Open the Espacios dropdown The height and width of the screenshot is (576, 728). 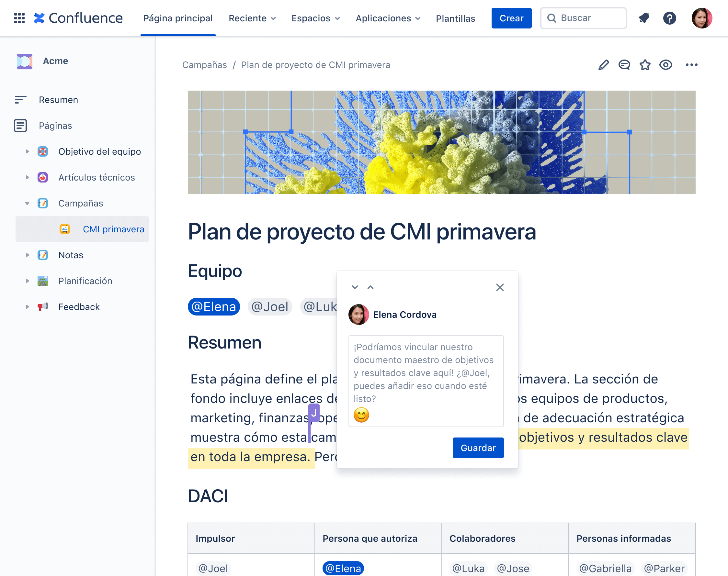point(315,18)
